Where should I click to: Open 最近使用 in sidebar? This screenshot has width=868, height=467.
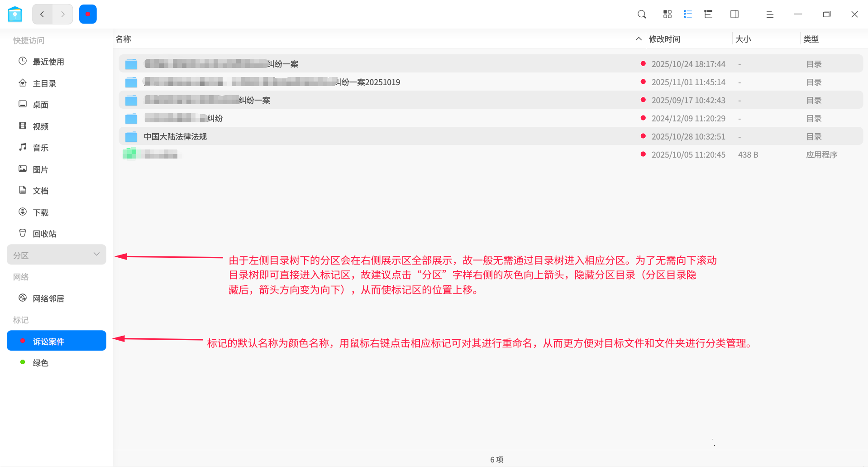[57, 62]
